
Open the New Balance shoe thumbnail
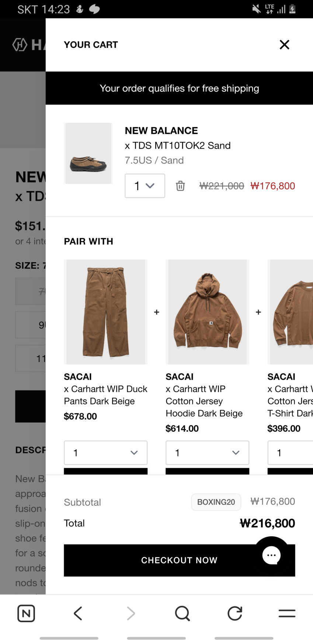(x=88, y=153)
